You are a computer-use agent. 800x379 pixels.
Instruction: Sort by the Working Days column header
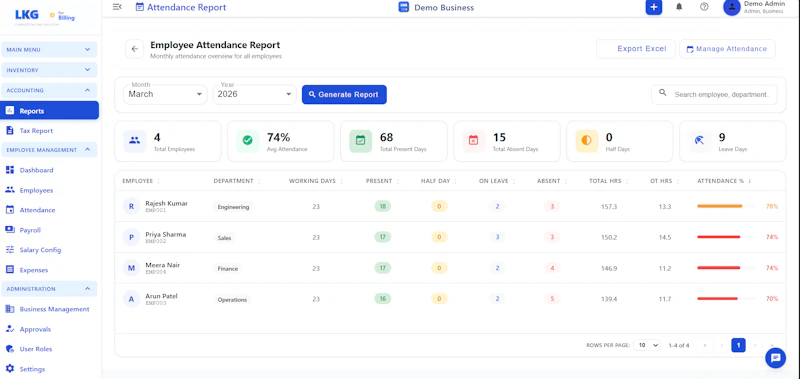click(x=315, y=181)
